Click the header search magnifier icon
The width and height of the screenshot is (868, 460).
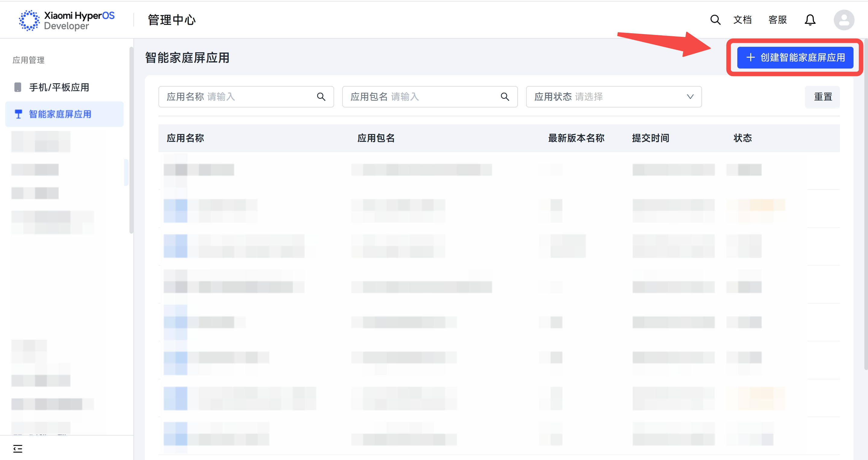(715, 20)
